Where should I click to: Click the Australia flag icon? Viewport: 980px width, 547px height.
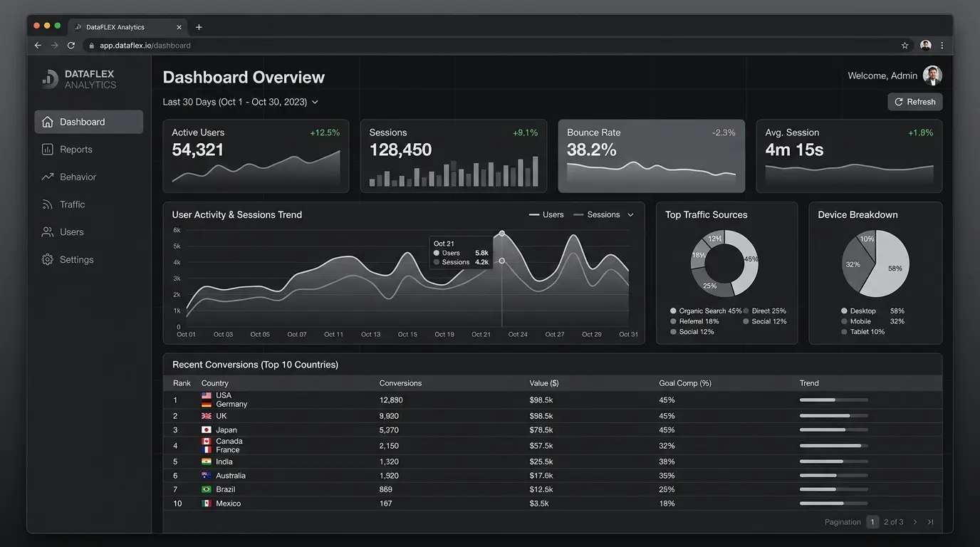click(x=207, y=476)
